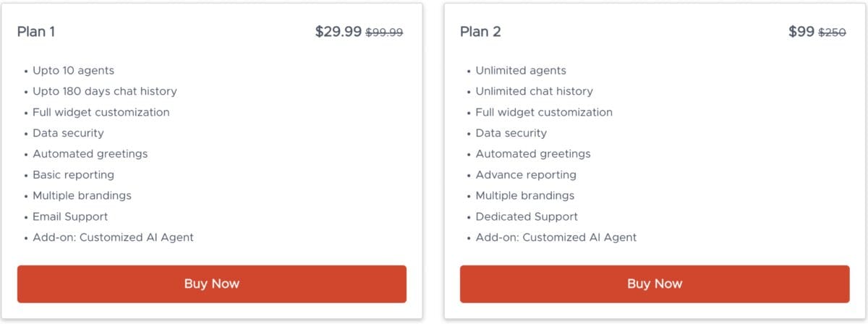868x324 pixels.
Task: Click Data security in Plan 2
Action: [x=511, y=134]
